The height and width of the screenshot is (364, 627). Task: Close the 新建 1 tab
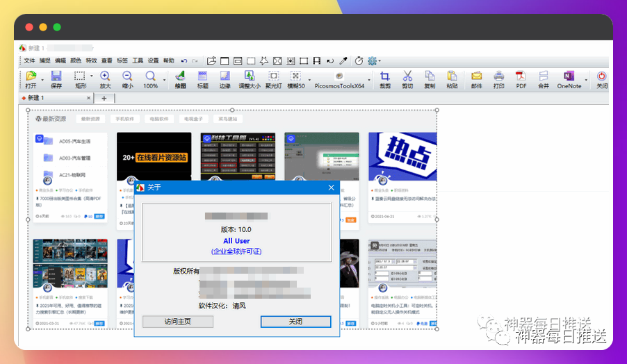(88, 98)
